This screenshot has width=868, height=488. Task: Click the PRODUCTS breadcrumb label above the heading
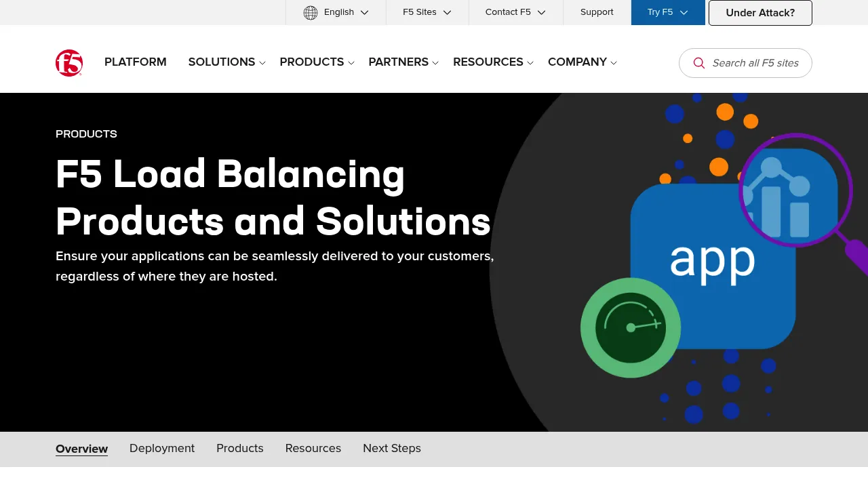click(86, 134)
